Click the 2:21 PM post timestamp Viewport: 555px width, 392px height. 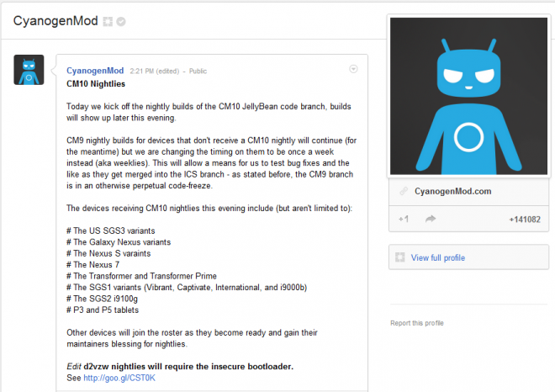point(141,72)
